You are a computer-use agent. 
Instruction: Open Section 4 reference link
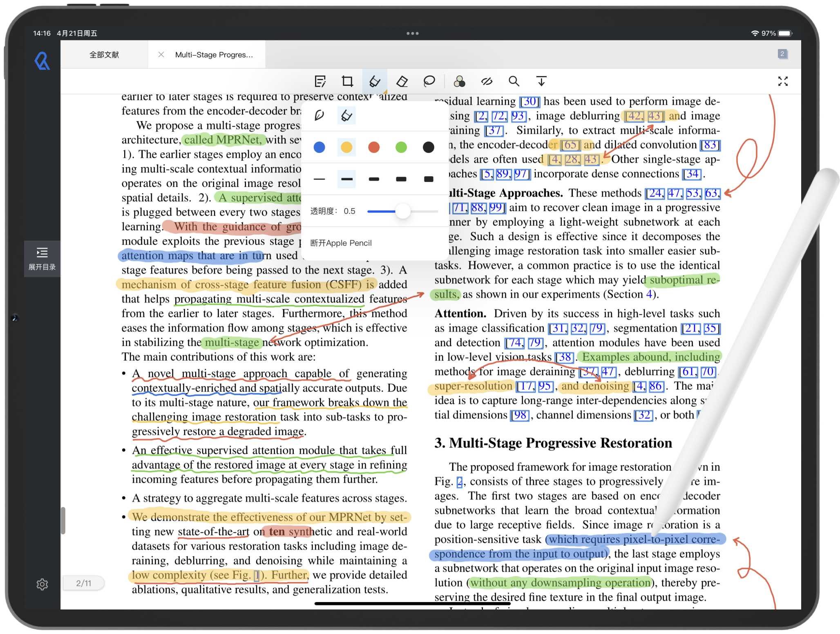pos(649,295)
